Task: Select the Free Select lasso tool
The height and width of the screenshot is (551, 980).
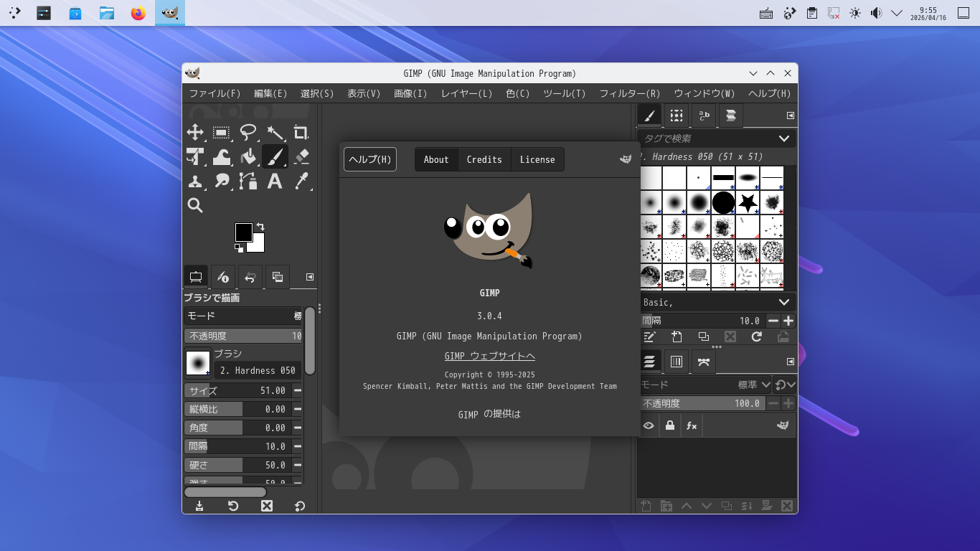Action: (x=248, y=132)
